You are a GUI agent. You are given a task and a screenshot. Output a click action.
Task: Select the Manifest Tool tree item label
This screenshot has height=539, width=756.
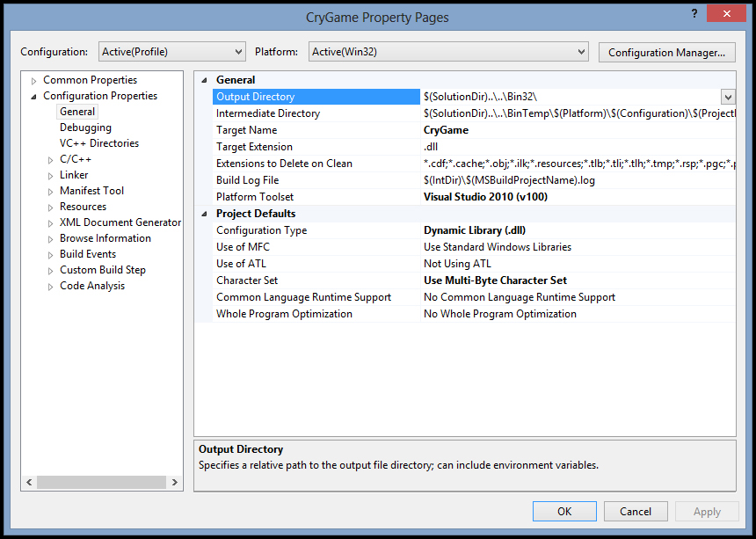pos(91,191)
